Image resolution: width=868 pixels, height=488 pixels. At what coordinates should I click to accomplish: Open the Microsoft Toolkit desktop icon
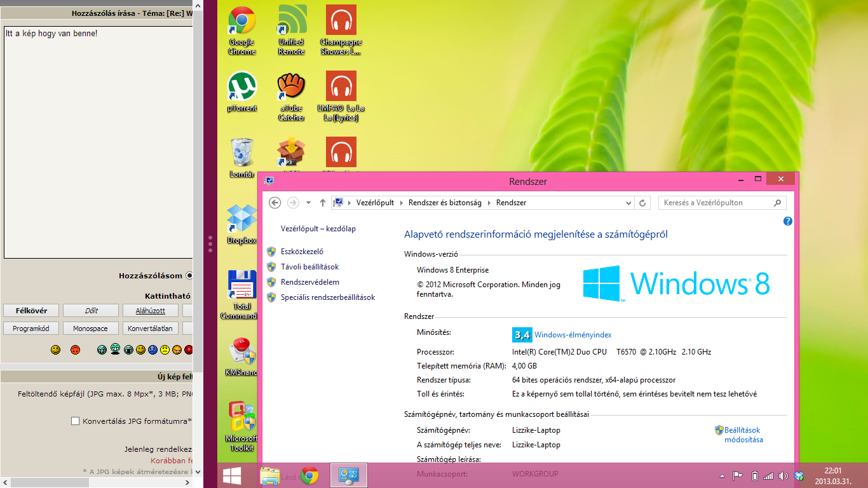click(241, 426)
